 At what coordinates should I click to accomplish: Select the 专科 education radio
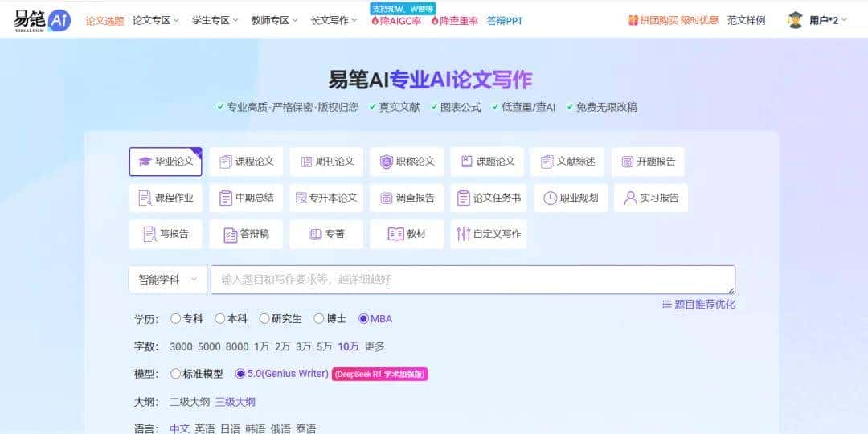tap(175, 318)
